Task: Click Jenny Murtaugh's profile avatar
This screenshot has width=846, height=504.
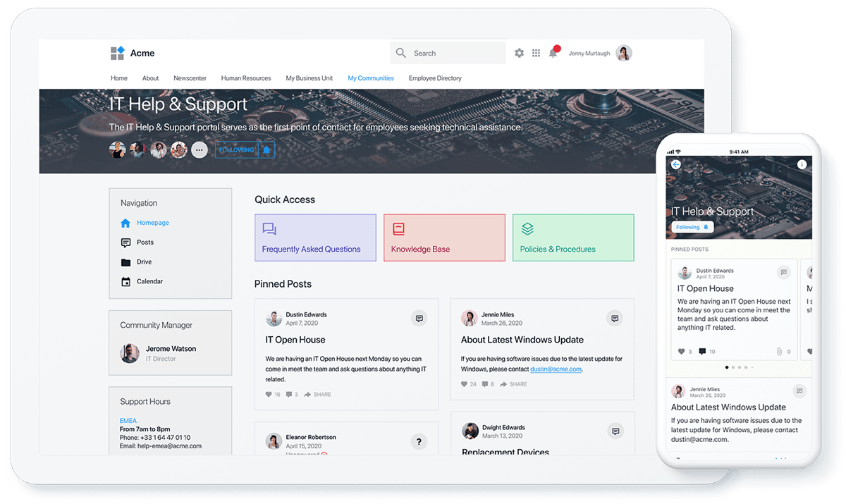Action: tap(624, 53)
